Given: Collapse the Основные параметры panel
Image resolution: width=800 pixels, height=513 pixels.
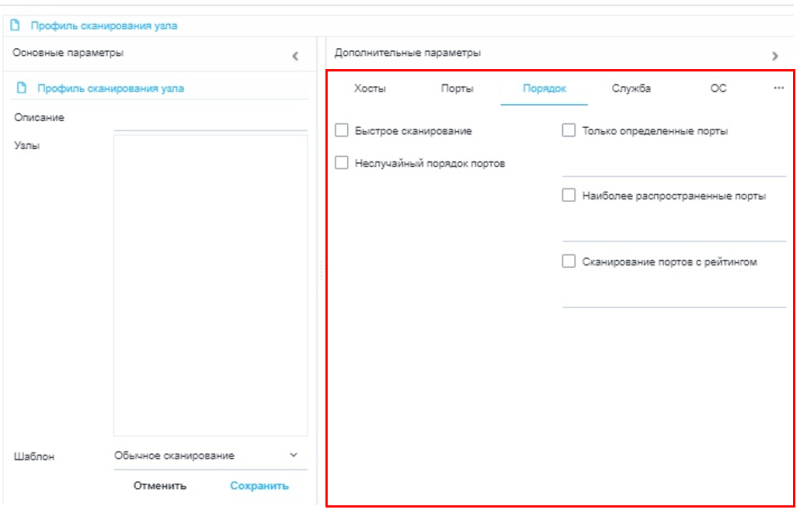Looking at the screenshot, I should 295,57.
